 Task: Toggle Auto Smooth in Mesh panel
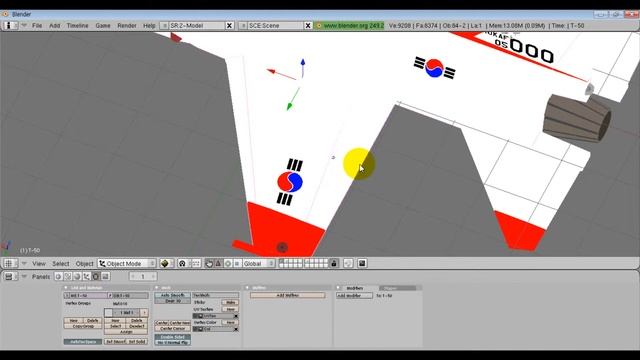click(x=173, y=295)
